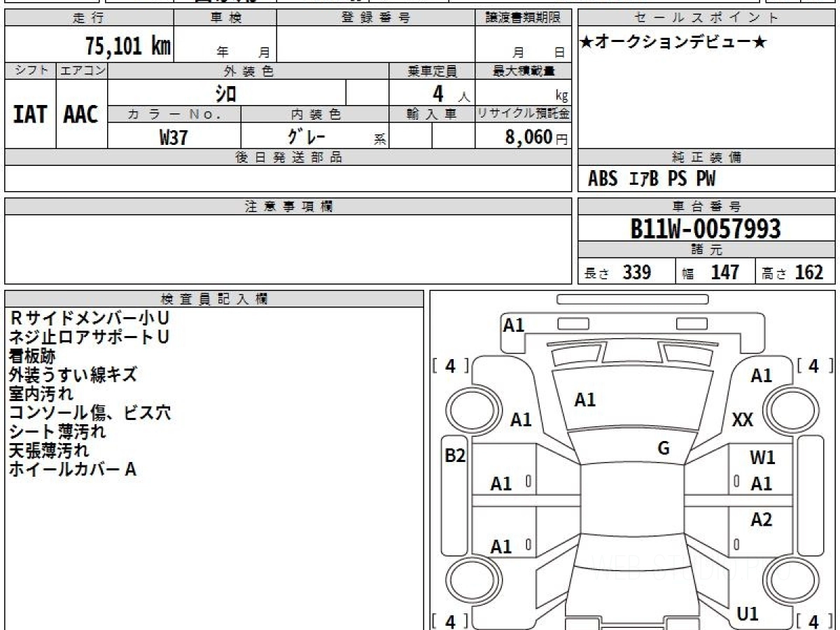Click the エアコン header cell
This screenshot has width=840, height=630.
(x=82, y=71)
